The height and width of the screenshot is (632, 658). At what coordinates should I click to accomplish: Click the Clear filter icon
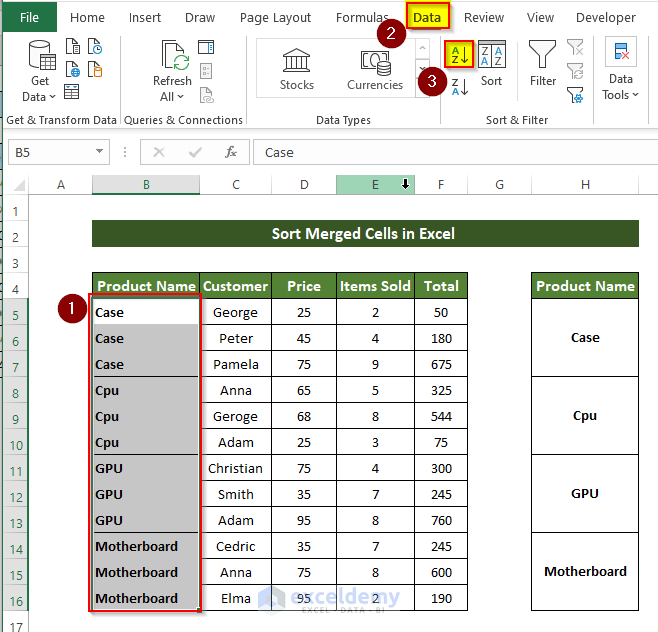tap(575, 47)
